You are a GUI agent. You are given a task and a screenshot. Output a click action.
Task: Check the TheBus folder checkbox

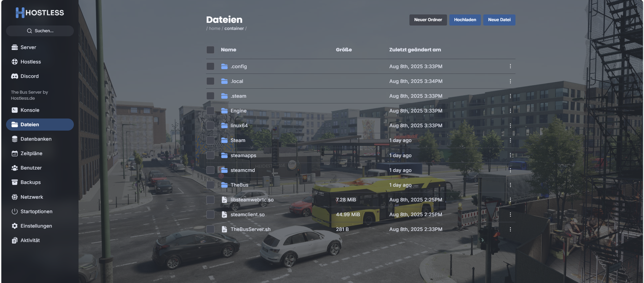click(210, 185)
